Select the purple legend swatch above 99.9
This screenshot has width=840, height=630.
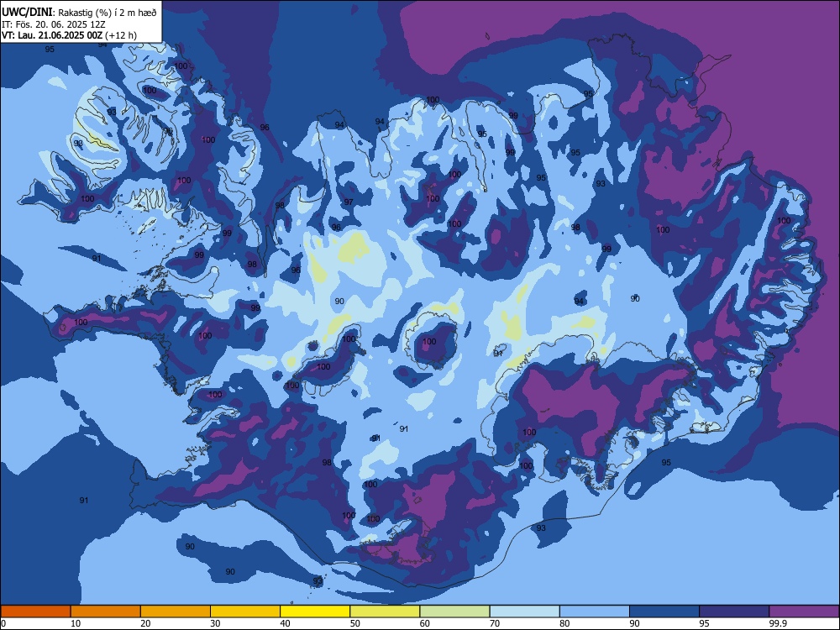[804, 612]
